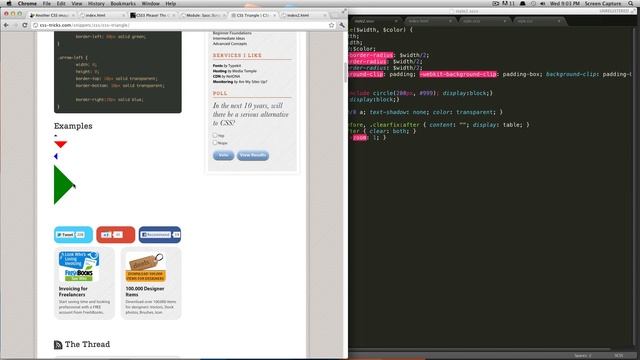Click the blue left-arrow triangle example
The height and width of the screenshot is (360, 640).
(56, 156)
